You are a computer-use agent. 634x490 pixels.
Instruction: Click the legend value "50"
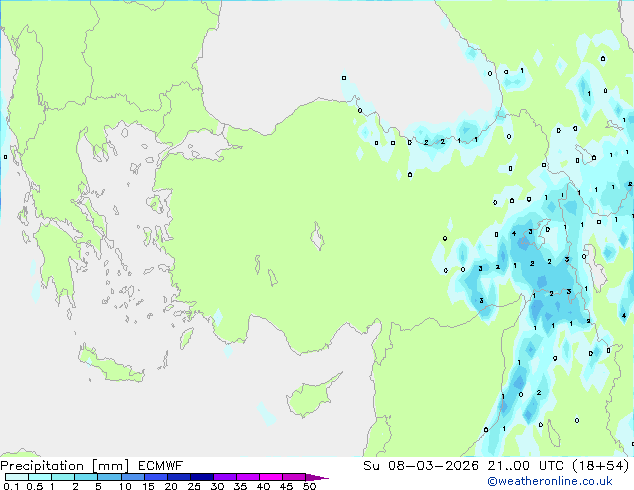pos(309,486)
